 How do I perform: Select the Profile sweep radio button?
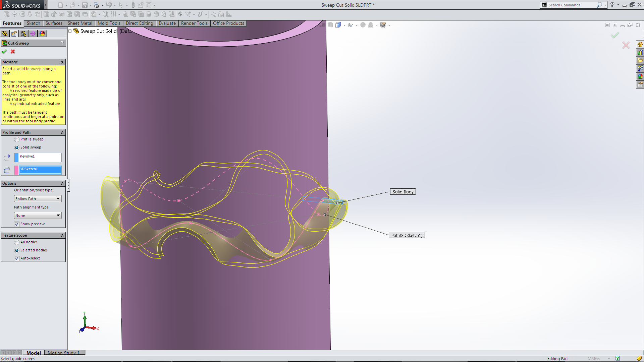point(17,139)
